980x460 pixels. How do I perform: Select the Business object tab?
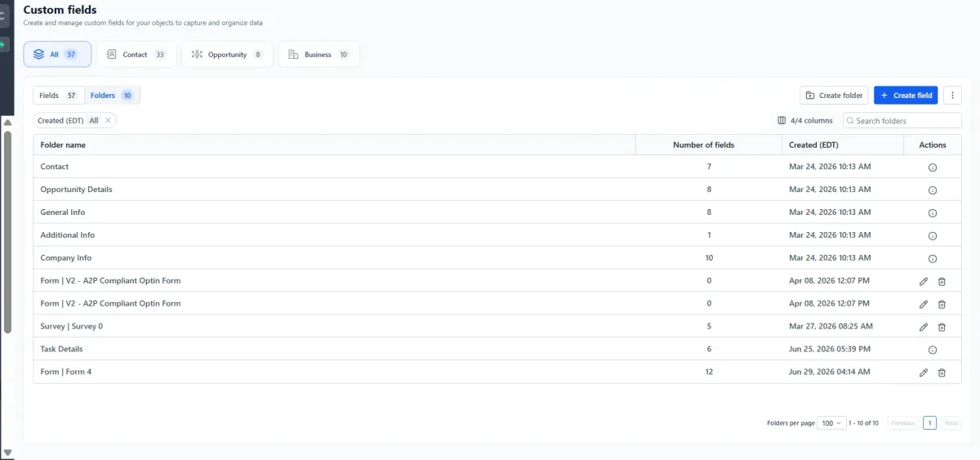point(318,55)
